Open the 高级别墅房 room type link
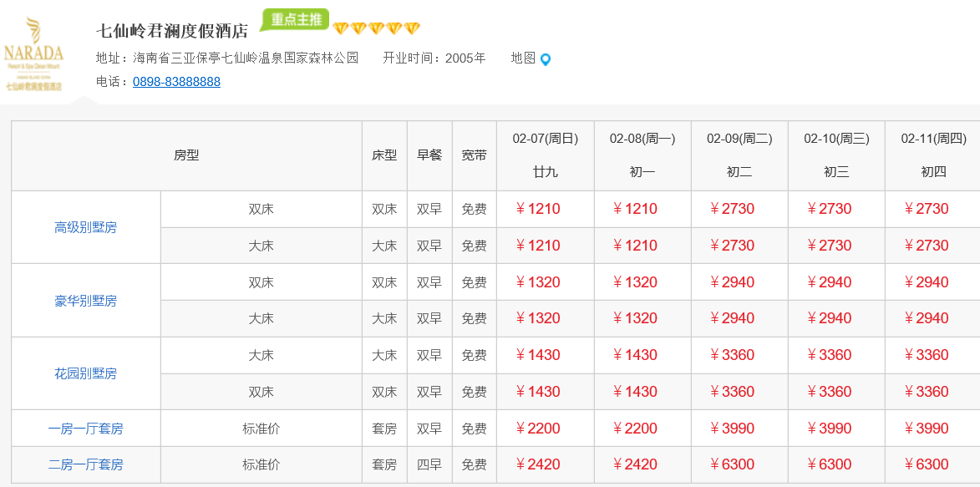 (x=85, y=227)
